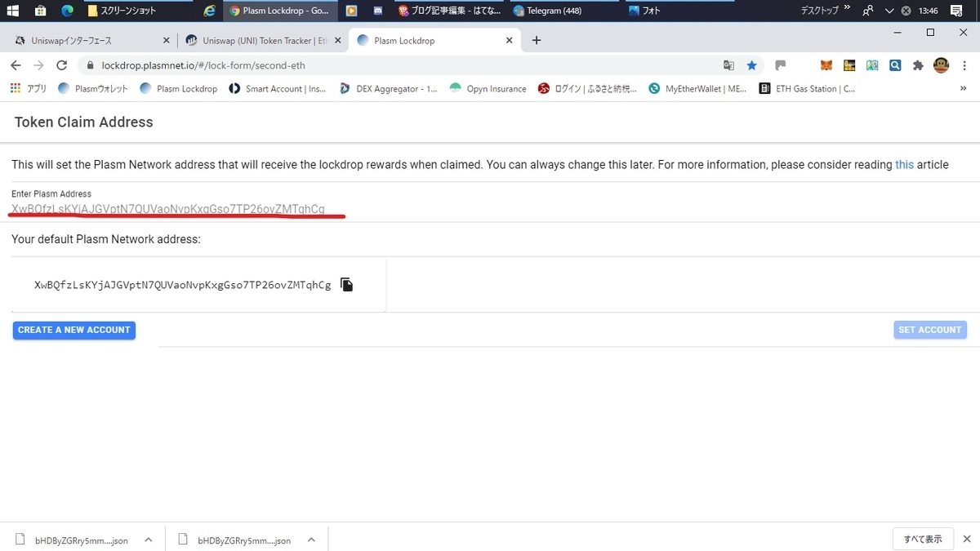View site security lock information
This screenshot has width=980, height=551.
90,65
